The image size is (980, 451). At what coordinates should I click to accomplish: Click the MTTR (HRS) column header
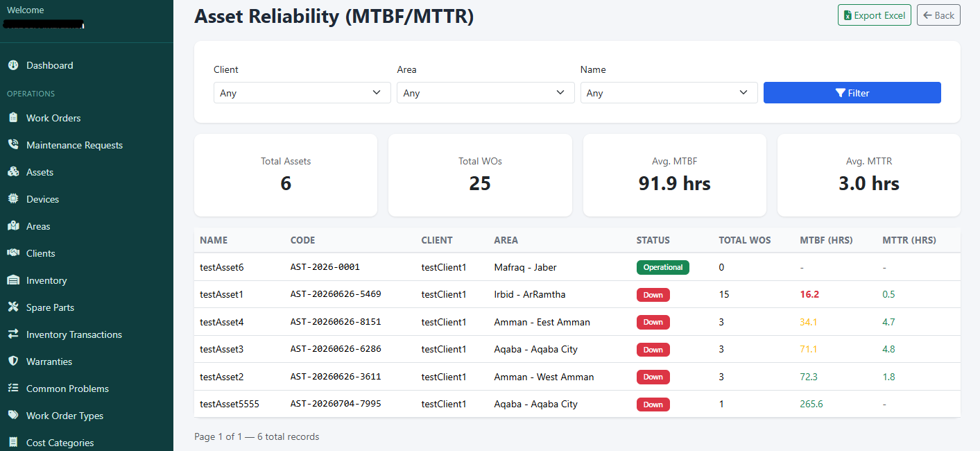click(x=909, y=240)
